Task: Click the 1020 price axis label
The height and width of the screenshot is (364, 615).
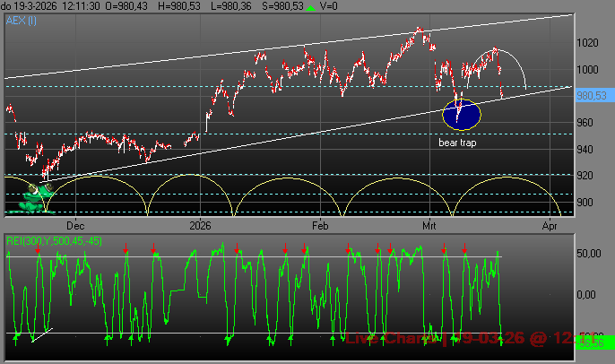Action: click(x=587, y=43)
